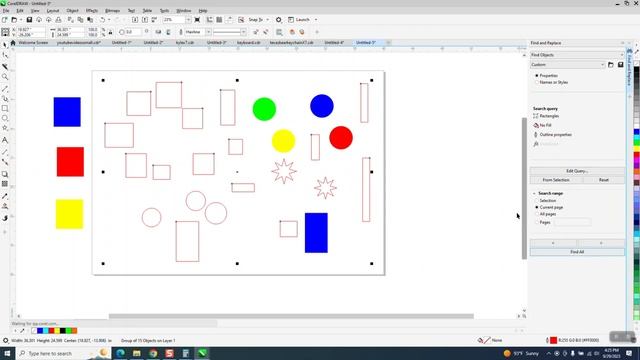The width and height of the screenshot is (640, 360).
Task: Select the Connector tool in toolbox
Action: pos(5,162)
